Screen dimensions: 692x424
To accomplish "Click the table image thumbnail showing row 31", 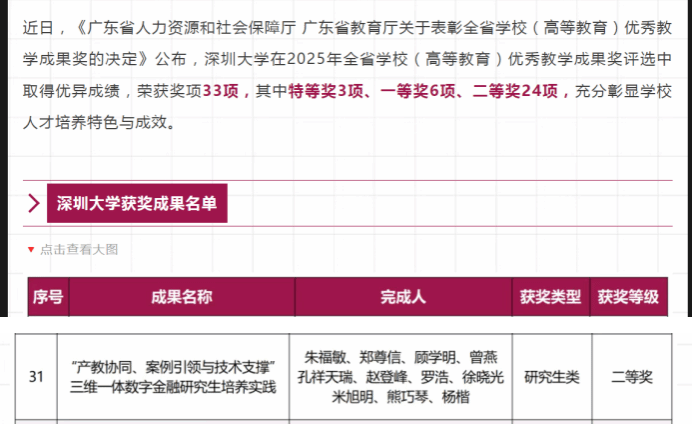I will pos(344,378).
